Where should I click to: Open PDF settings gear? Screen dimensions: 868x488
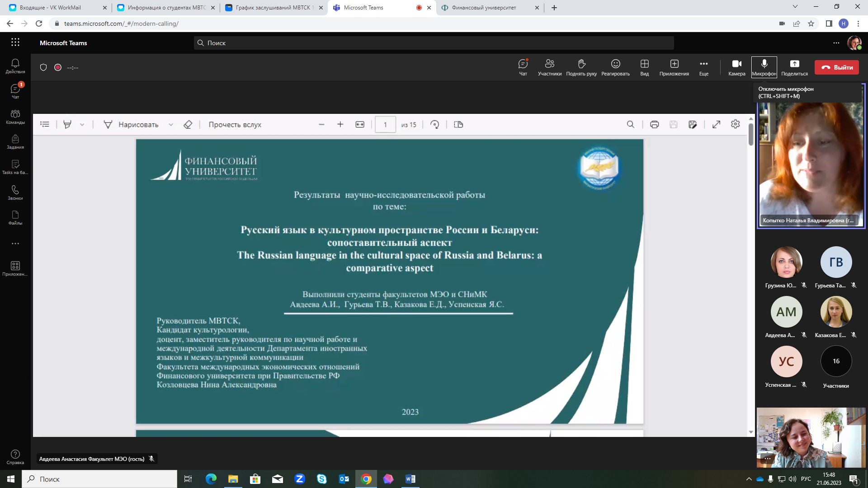(736, 124)
